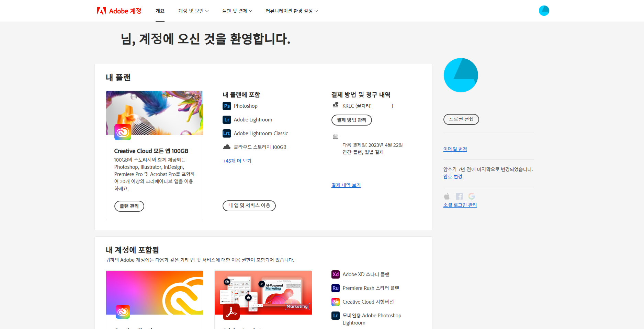Click the Premiere Rush Ru icon
The image size is (644, 329).
click(336, 288)
